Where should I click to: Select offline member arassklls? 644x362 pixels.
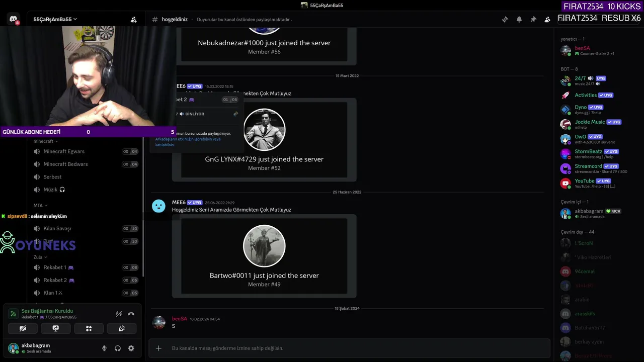point(599,314)
